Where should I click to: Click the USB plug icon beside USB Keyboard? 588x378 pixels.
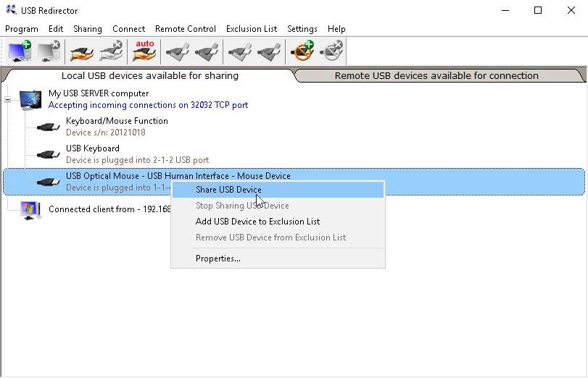tap(49, 154)
